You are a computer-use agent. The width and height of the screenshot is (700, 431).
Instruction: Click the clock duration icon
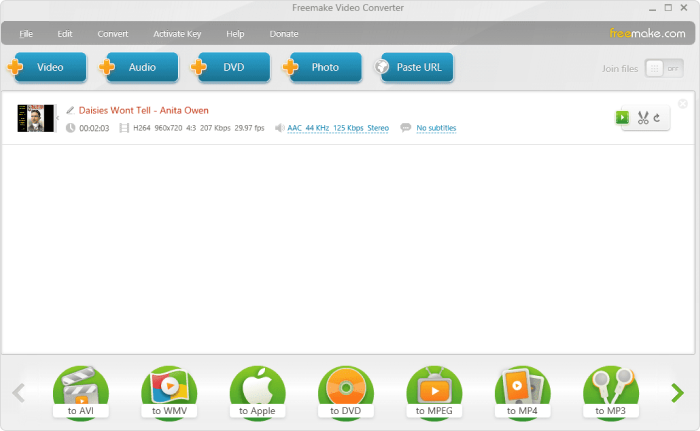pyautogui.click(x=71, y=128)
